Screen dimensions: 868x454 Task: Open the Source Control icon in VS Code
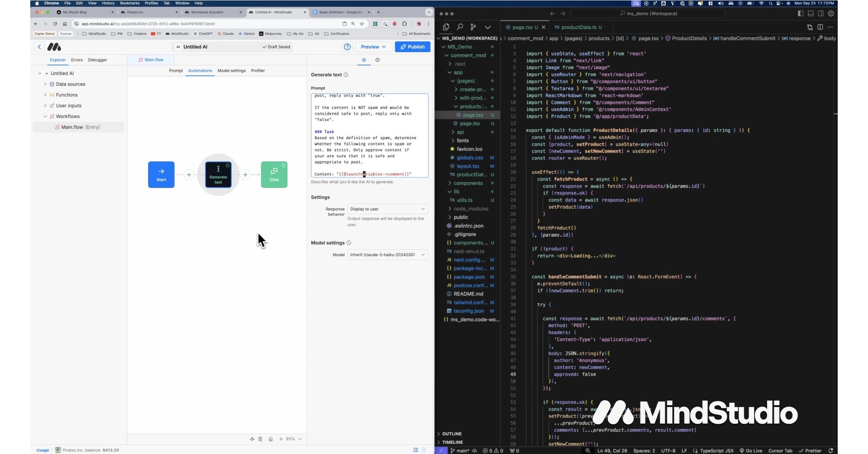(473, 27)
